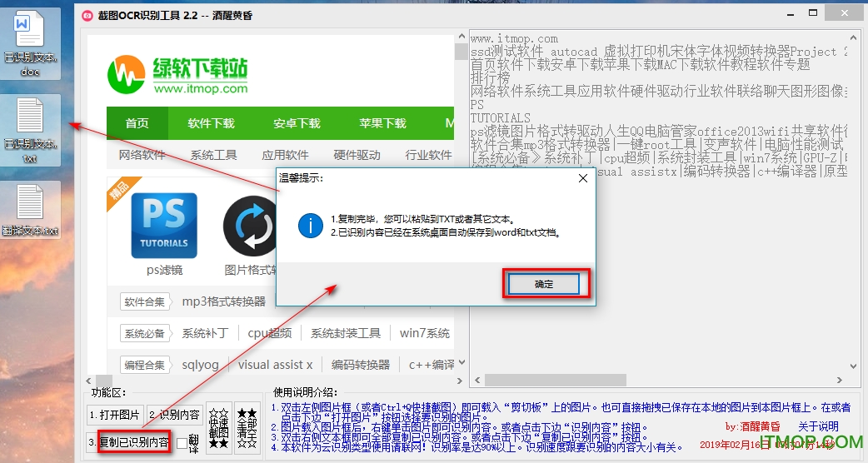This screenshot has width=868, height=463.
Task: Click the 系统封装工具 text in image
Action: point(346,333)
